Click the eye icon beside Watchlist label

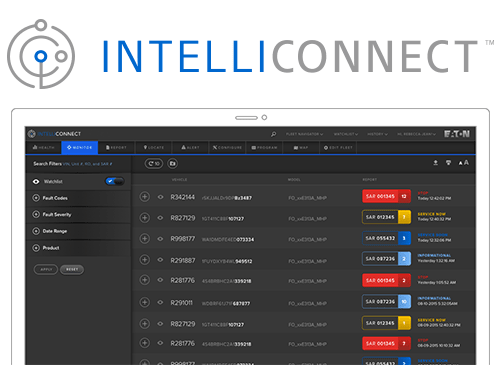36,182
